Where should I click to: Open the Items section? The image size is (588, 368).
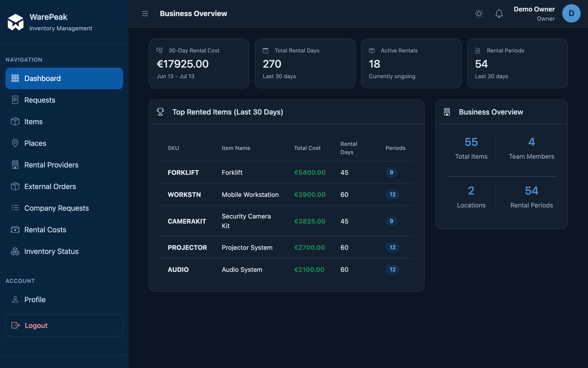(64, 121)
